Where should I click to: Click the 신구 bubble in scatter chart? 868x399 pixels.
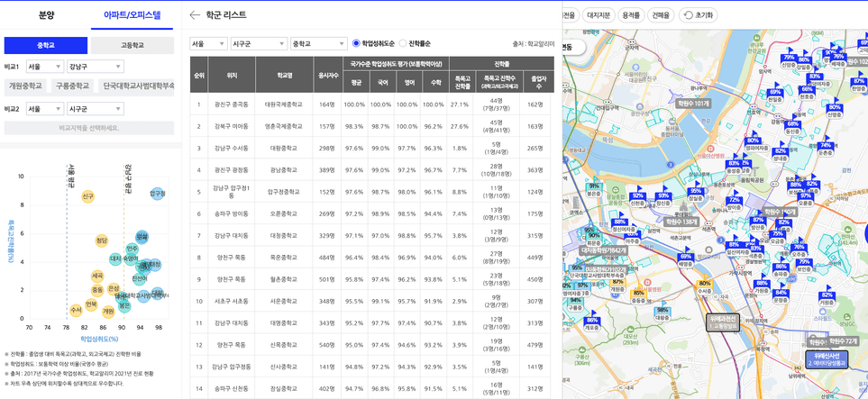[87, 196]
